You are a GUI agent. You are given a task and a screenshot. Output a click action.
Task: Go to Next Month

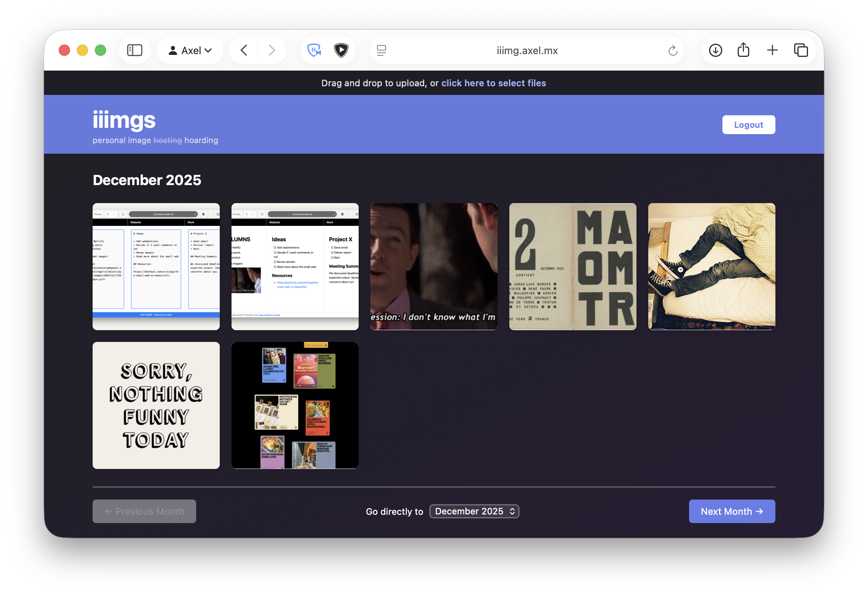731,511
